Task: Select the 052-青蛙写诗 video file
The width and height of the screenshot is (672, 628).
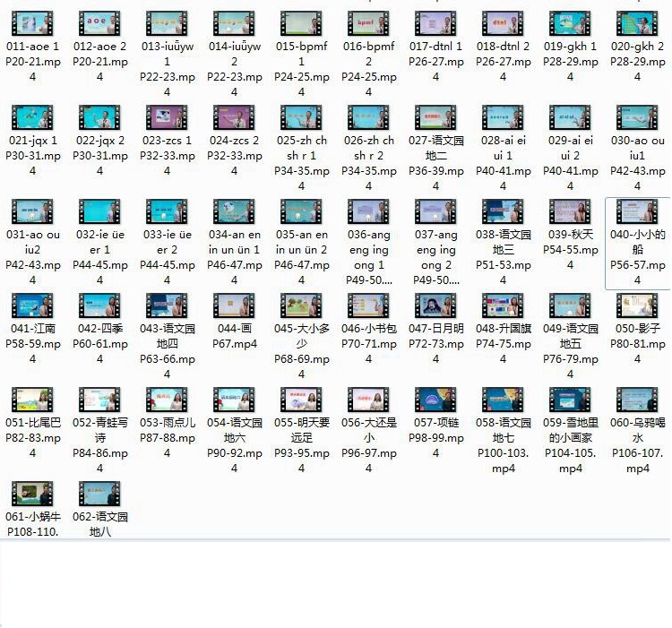Action: tap(100, 400)
